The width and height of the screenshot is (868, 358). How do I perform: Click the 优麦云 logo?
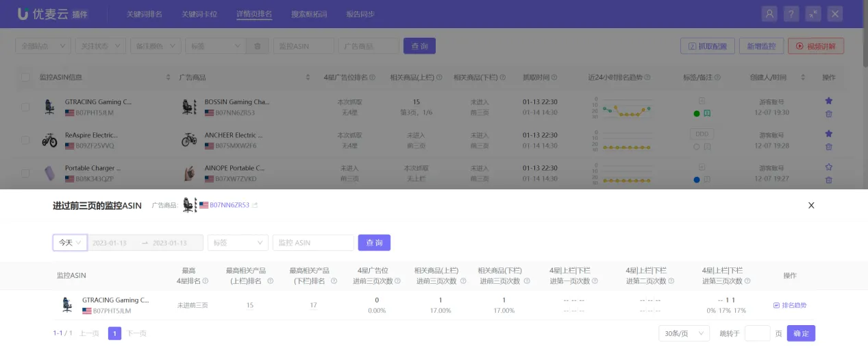click(x=53, y=14)
